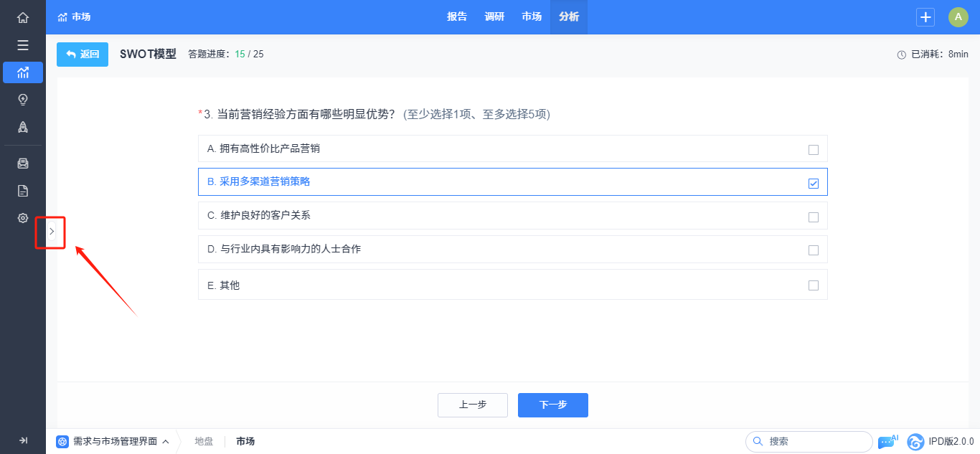Open the rocket sidebar icon
This screenshot has height=454, width=980.
pos(23,127)
